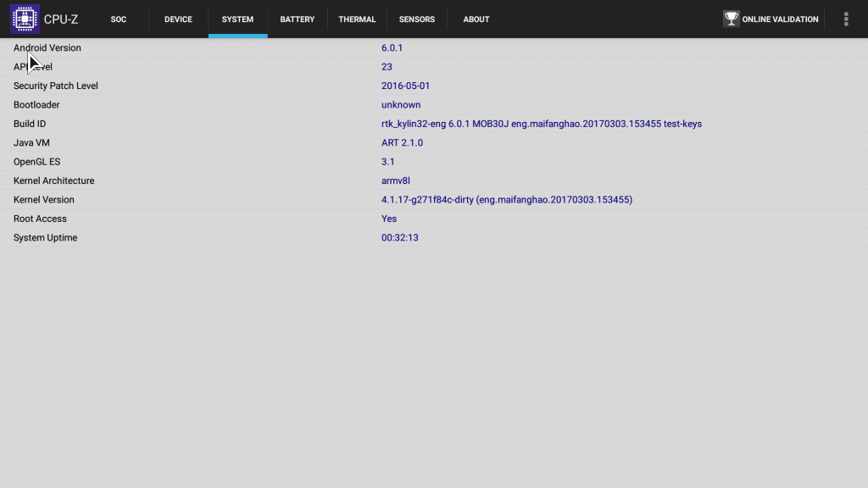Click the Build ID value text
The width and height of the screenshot is (868, 488).
541,124
